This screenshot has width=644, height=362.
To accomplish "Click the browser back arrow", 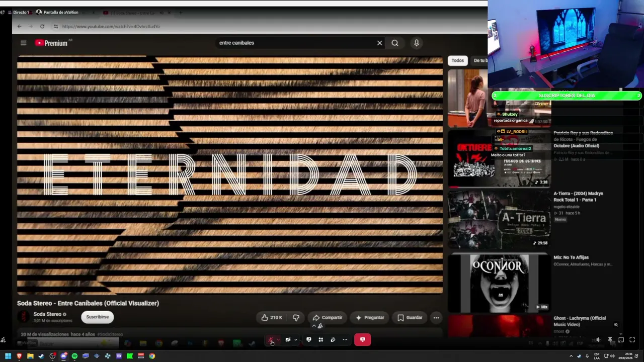I will click(19, 26).
